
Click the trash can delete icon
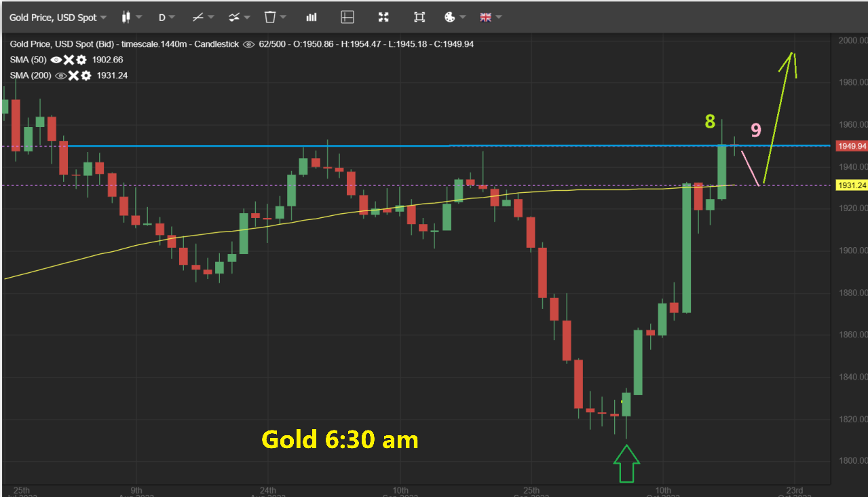(x=275, y=17)
